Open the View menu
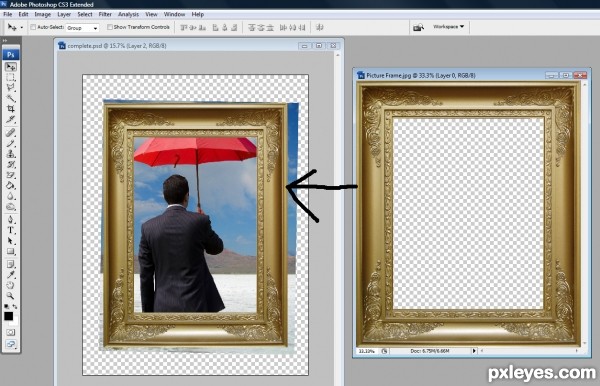 coord(151,15)
